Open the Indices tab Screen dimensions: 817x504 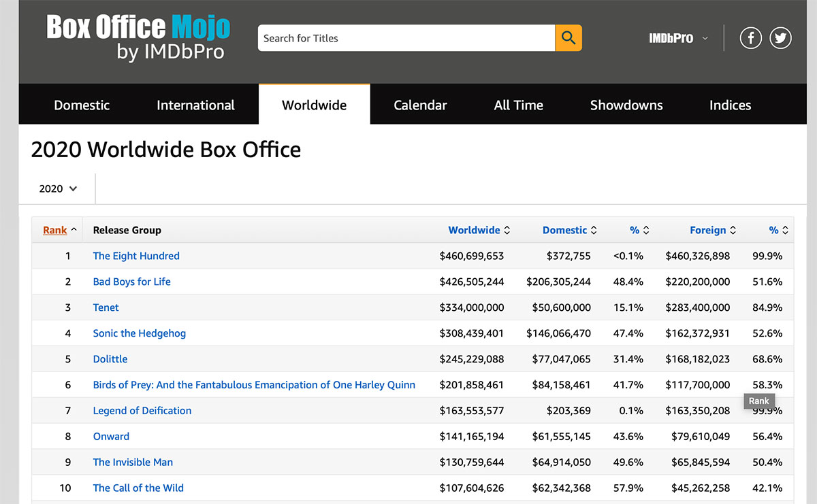[730, 105]
